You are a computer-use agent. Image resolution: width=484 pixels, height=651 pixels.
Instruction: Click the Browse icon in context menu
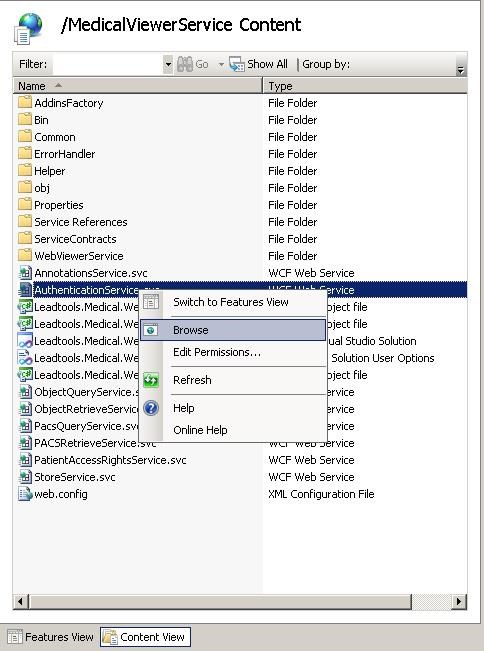(151, 330)
